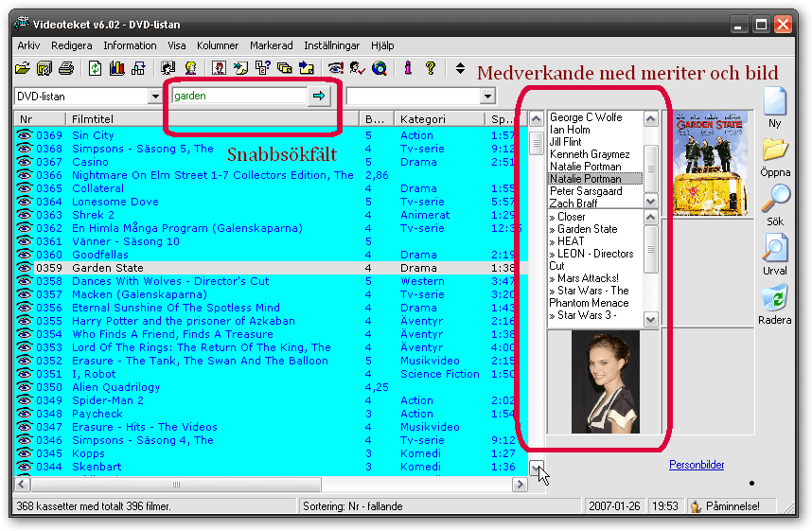
Task: Click the Personbilder link
Action: [697, 465]
